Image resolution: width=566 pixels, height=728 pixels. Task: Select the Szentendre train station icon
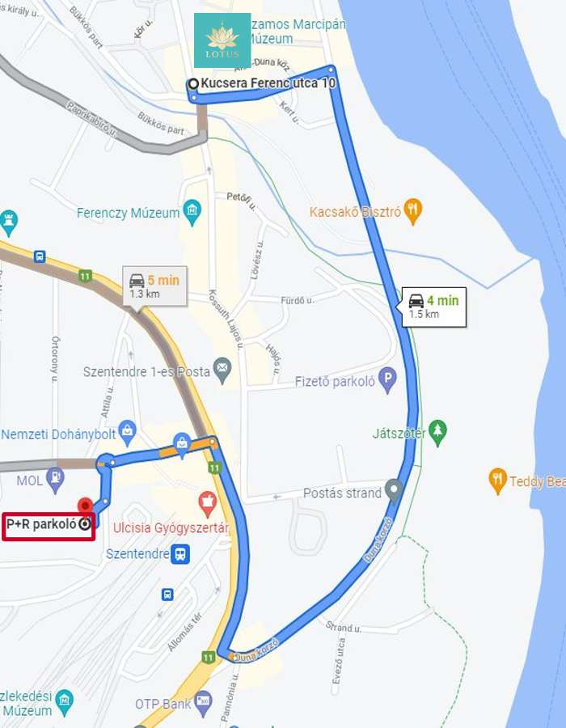point(180,554)
